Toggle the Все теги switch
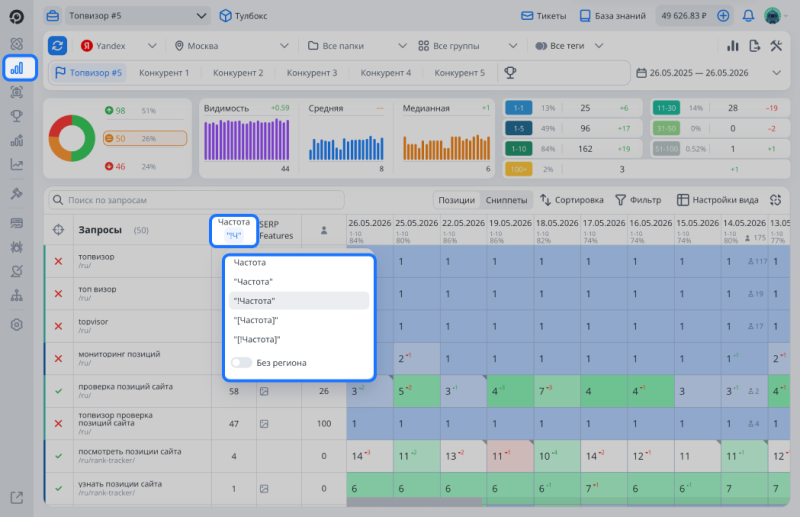This screenshot has height=517, width=800. [541, 46]
